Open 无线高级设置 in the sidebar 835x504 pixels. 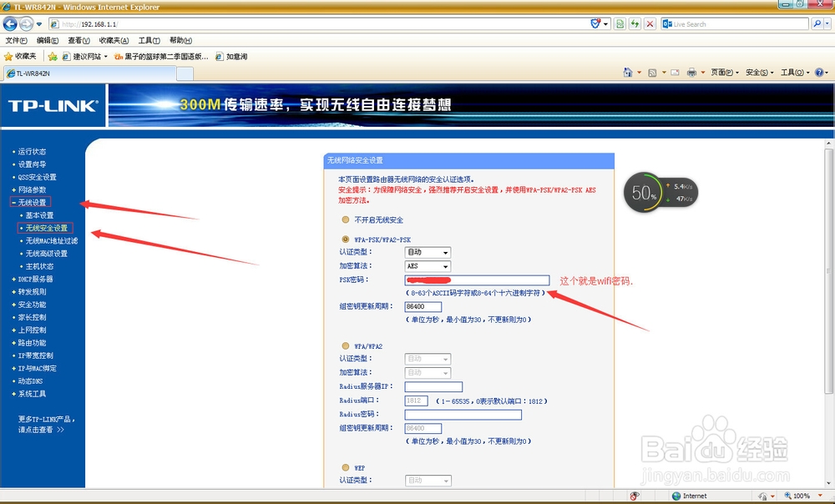click(46, 254)
